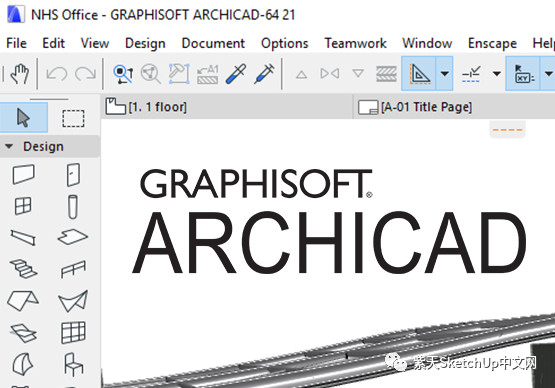Click the Undo arrow
Viewport: 555px width, 388px height.
(x=57, y=74)
